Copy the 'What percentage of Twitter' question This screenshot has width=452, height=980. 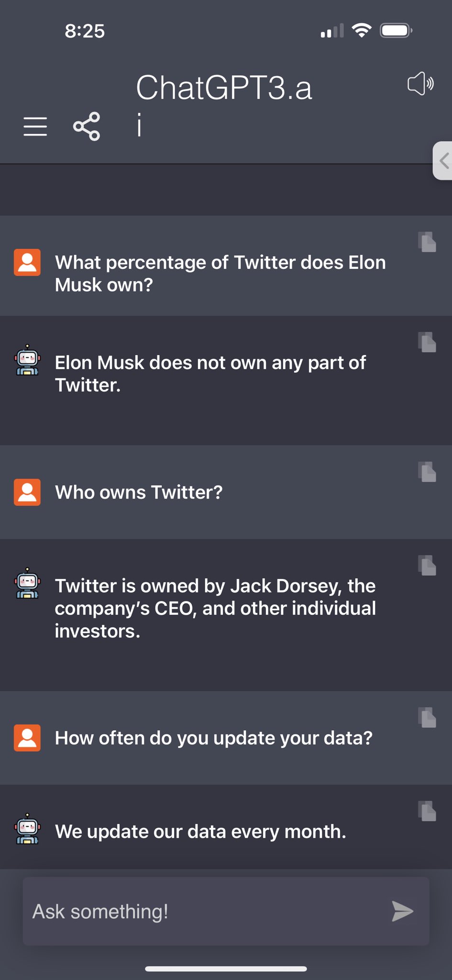pos(427,242)
